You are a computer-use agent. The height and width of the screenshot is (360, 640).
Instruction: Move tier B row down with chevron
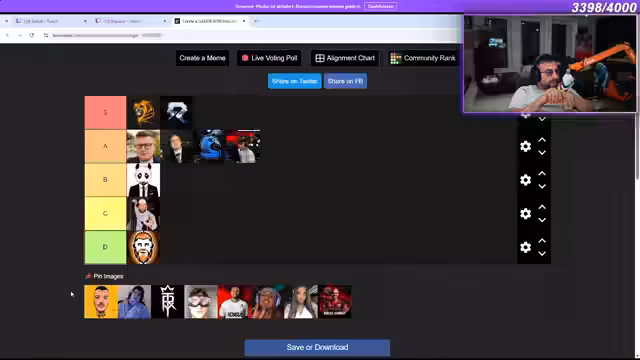pos(542,187)
